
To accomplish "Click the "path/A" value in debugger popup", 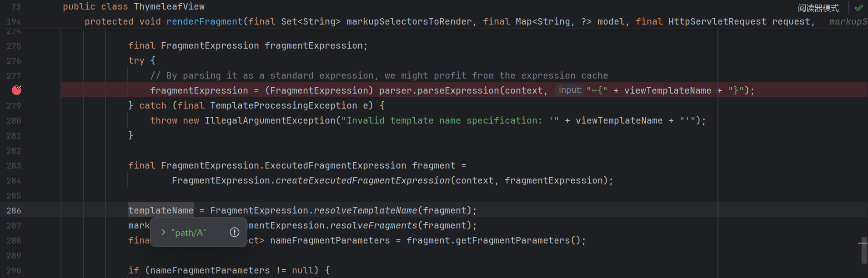I will 189,233.
